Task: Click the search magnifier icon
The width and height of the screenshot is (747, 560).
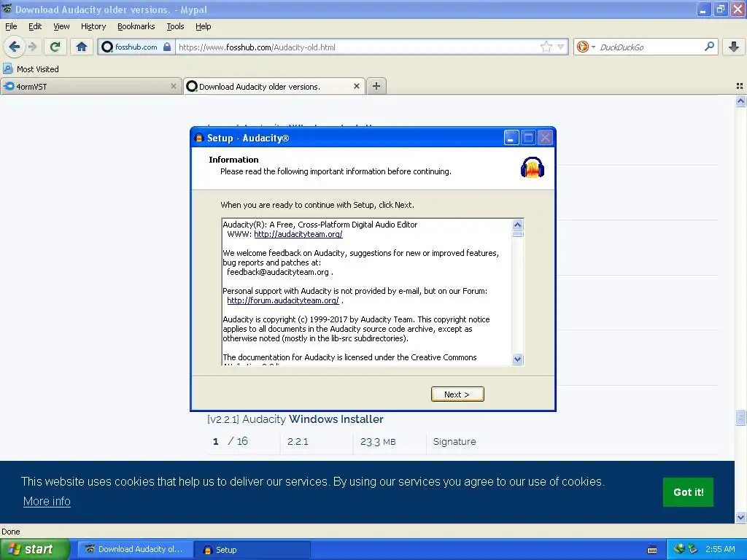Action: (x=709, y=47)
